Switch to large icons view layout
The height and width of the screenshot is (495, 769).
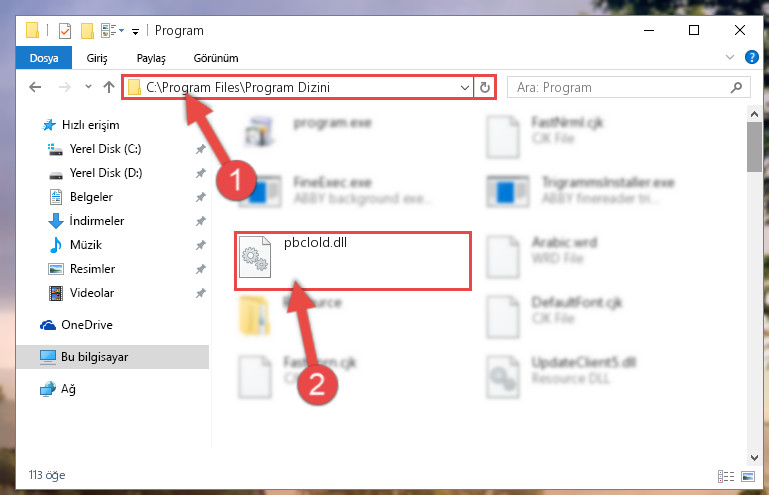click(748, 476)
